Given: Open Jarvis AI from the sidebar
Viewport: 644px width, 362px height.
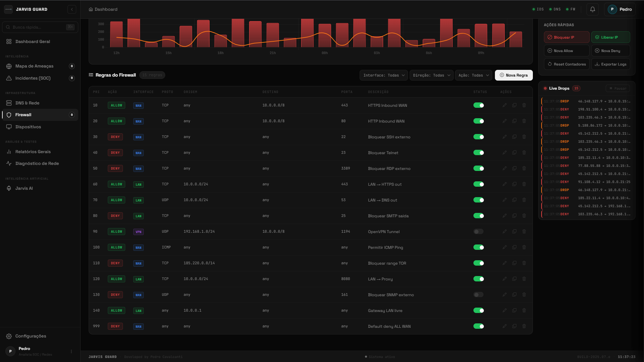Looking at the screenshot, I should tap(24, 188).
